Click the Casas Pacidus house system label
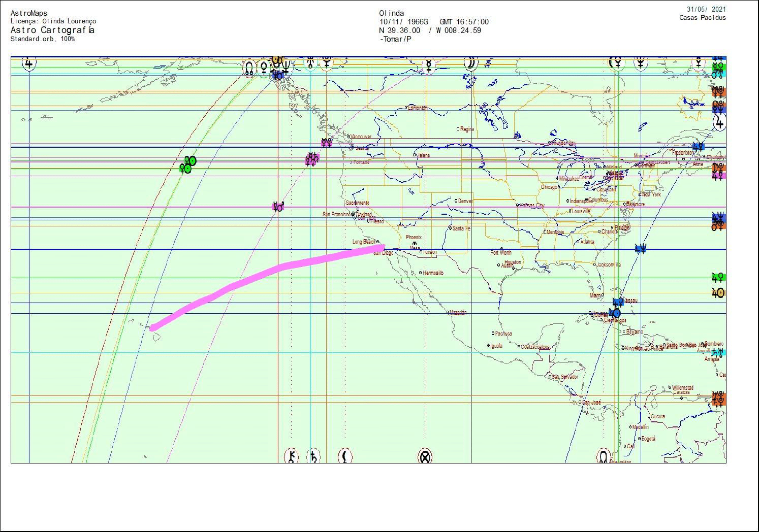Image resolution: width=759 pixels, height=532 pixels. [702, 18]
